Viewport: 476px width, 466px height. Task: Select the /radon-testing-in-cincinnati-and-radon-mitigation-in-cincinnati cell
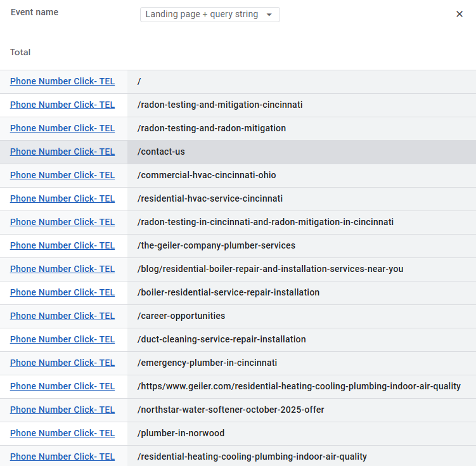click(x=302, y=223)
